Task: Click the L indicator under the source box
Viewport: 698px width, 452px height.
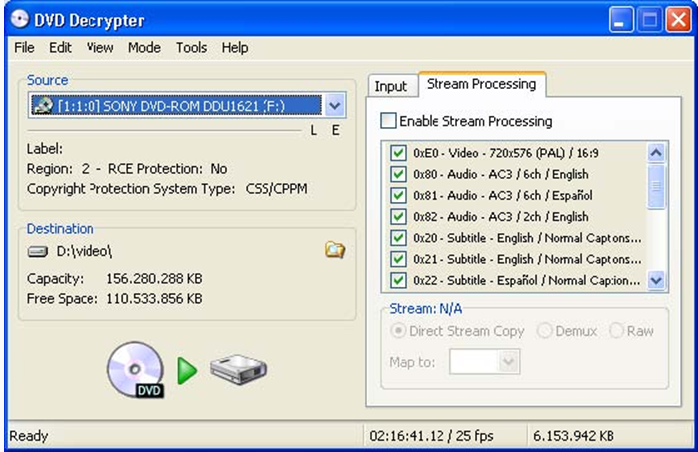Action: pos(314,130)
